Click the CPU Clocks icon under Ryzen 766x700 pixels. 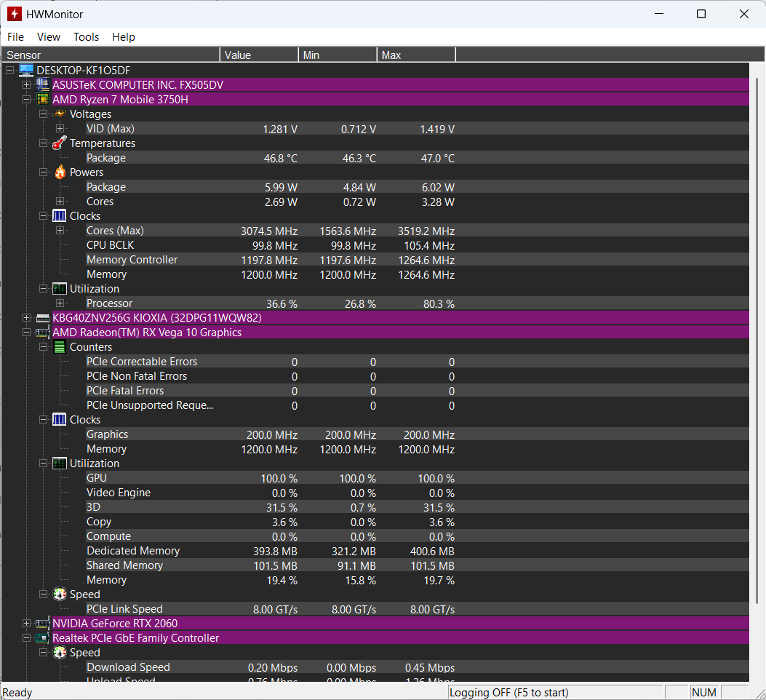tap(59, 215)
